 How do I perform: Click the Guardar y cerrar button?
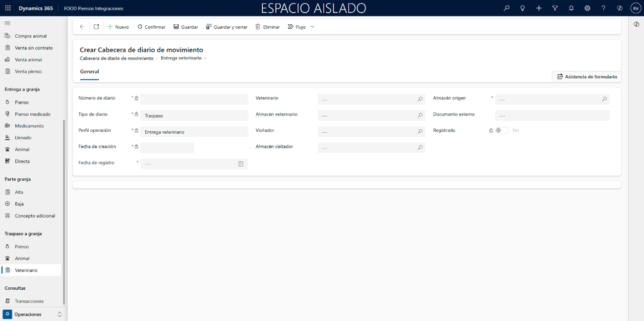point(227,27)
